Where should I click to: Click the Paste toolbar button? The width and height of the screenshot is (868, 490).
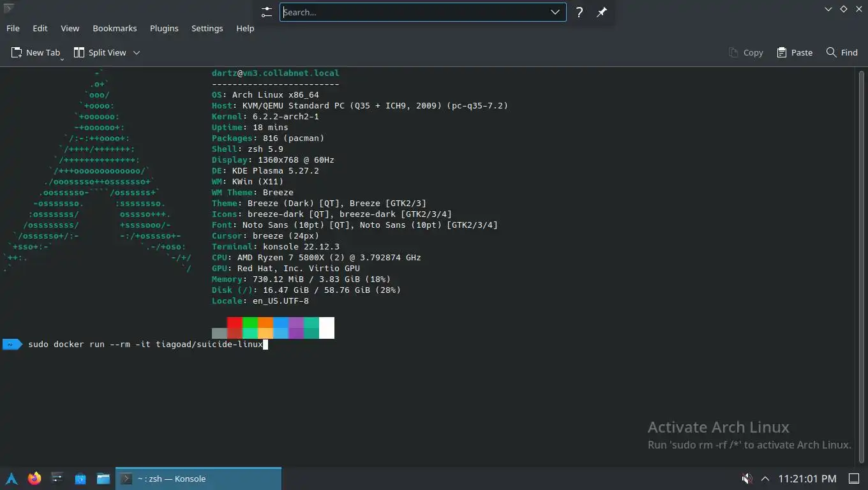[795, 52]
